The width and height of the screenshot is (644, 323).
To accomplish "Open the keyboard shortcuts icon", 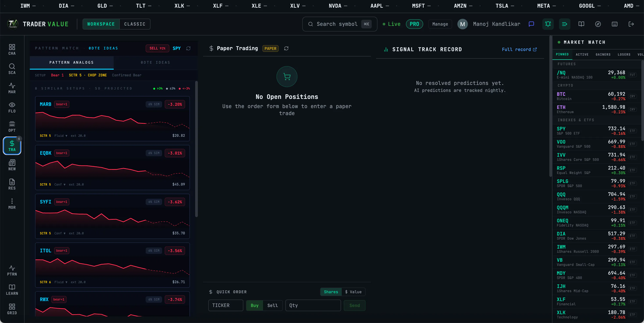I will [614, 24].
